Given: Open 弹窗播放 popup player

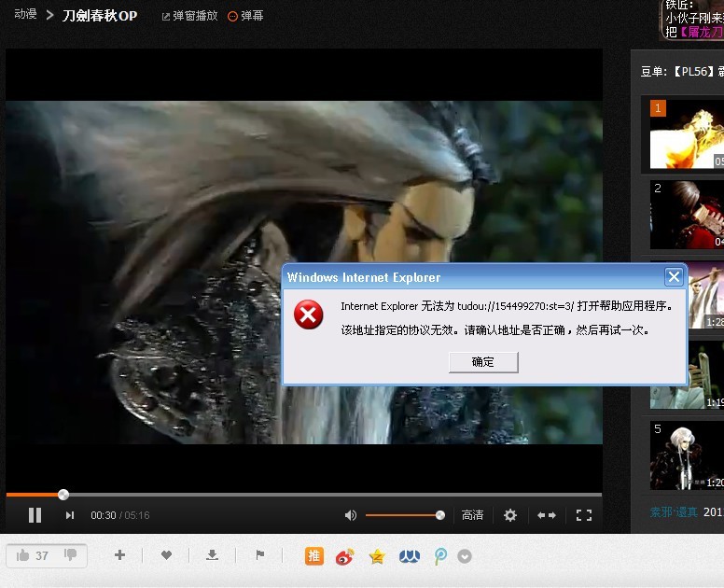Looking at the screenshot, I should (x=189, y=16).
